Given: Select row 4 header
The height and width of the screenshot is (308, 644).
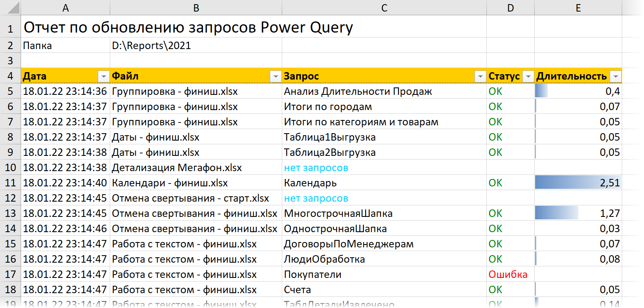Looking at the screenshot, I should click(10, 76).
